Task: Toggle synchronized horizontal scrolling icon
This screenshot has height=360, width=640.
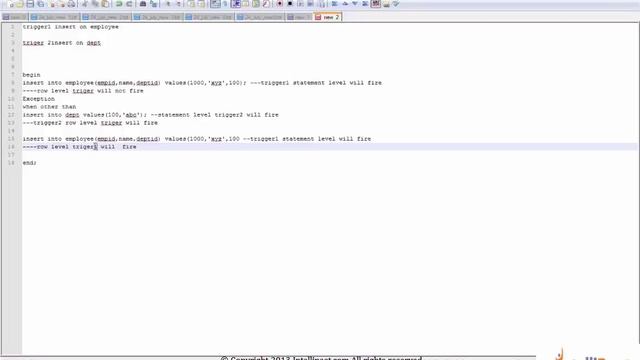Action: point(201,4)
